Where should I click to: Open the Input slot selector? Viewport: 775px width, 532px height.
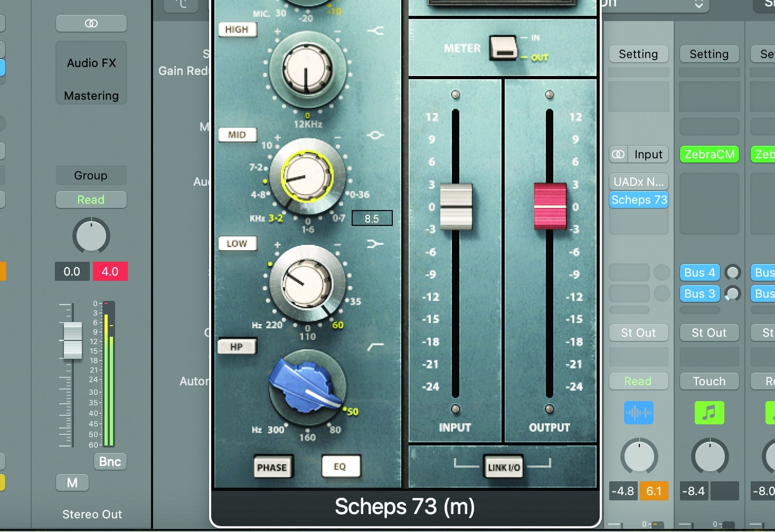tap(648, 154)
